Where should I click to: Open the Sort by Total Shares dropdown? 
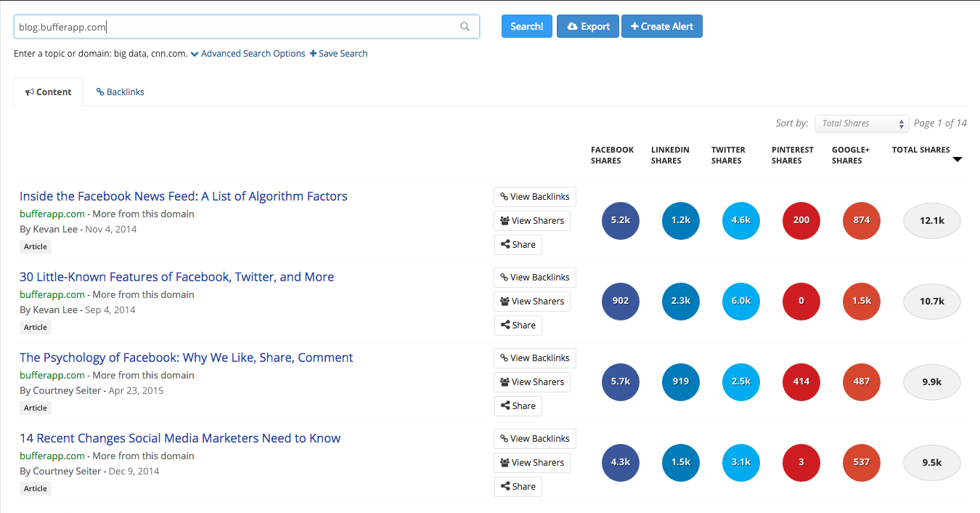tap(861, 124)
